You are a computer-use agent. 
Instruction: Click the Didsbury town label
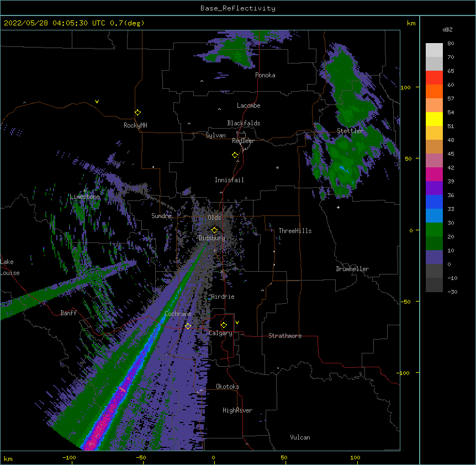point(212,238)
